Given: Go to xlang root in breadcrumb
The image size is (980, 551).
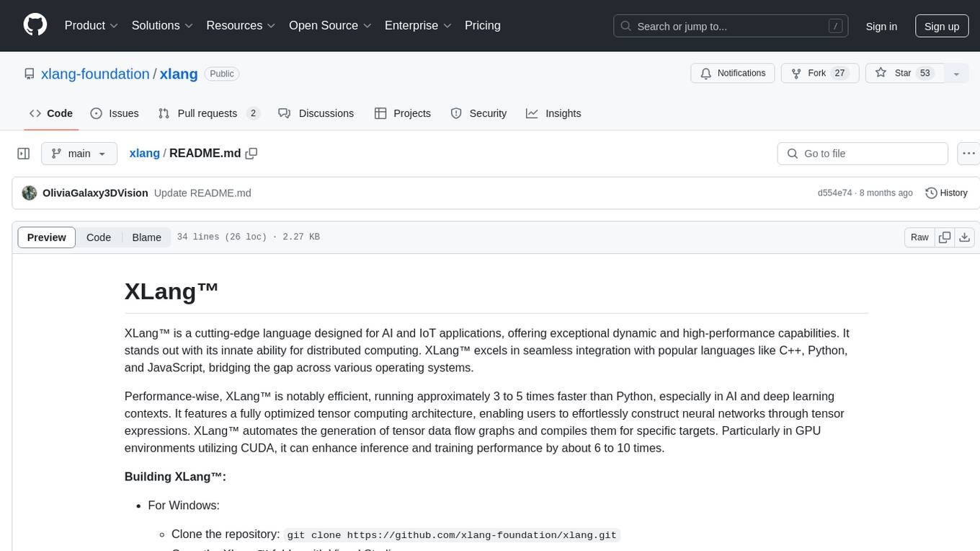Looking at the screenshot, I should [x=144, y=153].
